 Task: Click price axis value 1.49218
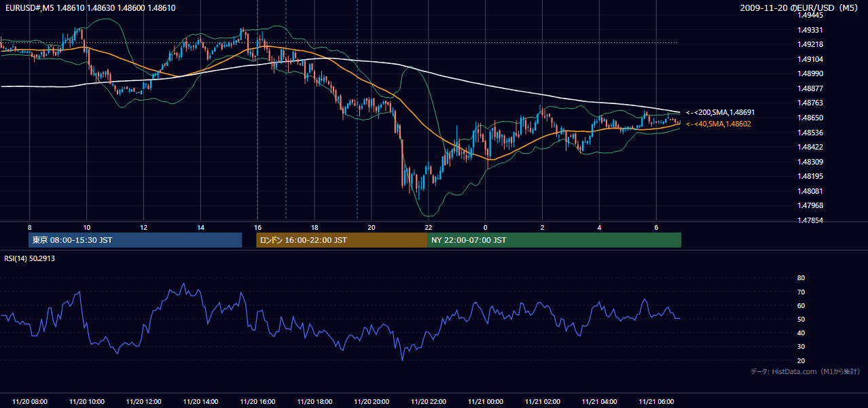coord(810,44)
